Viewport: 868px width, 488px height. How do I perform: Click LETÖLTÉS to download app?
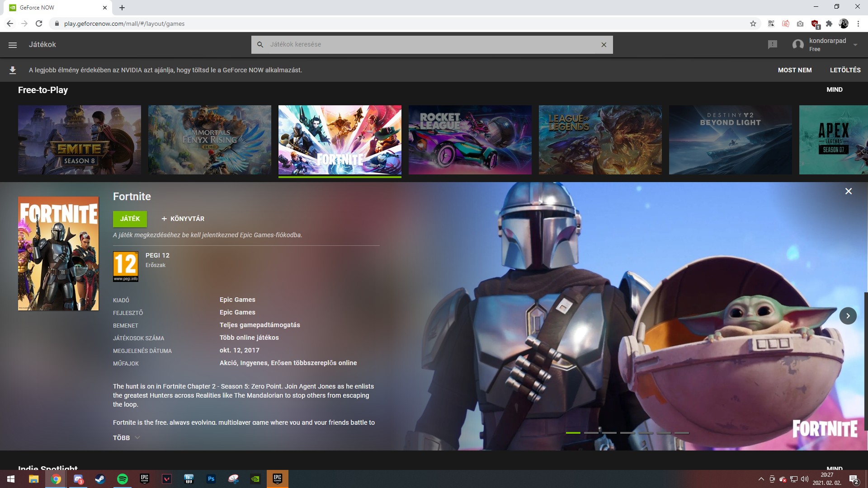tap(845, 70)
